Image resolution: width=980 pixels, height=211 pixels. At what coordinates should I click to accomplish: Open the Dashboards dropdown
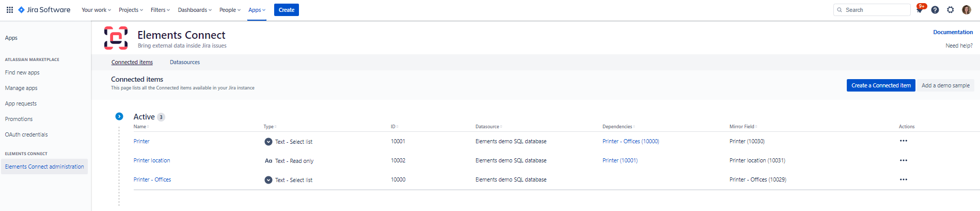click(x=195, y=10)
